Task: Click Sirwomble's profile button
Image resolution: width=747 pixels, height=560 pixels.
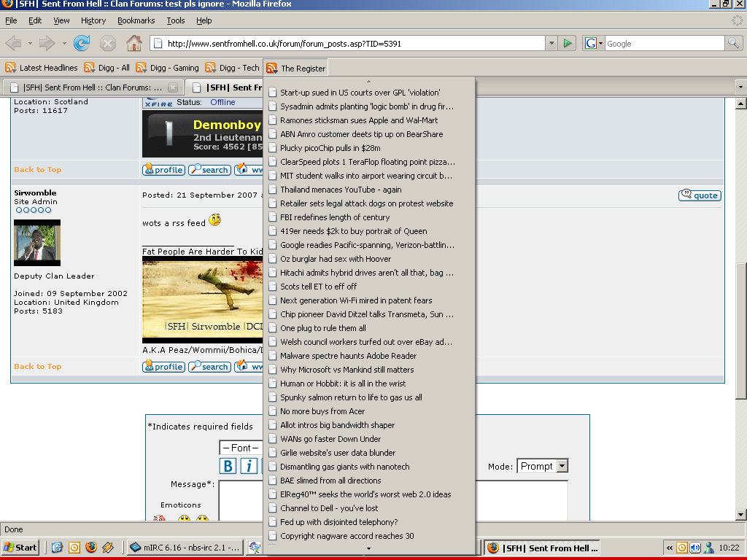Action: click(163, 367)
